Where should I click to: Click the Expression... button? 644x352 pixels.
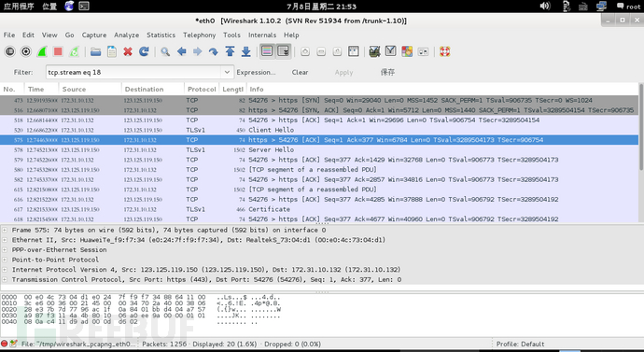[256, 72]
